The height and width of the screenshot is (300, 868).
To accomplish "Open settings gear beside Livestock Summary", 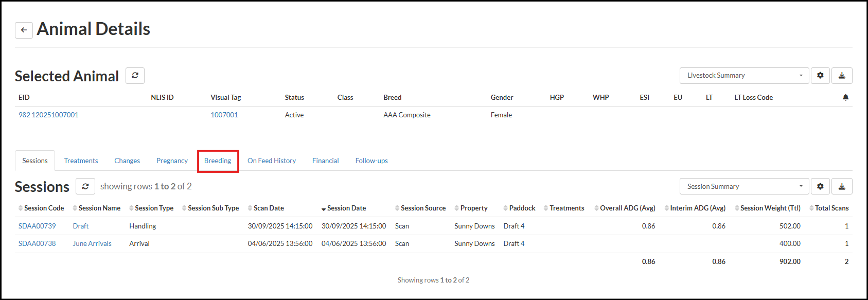I will click(820, 76).
